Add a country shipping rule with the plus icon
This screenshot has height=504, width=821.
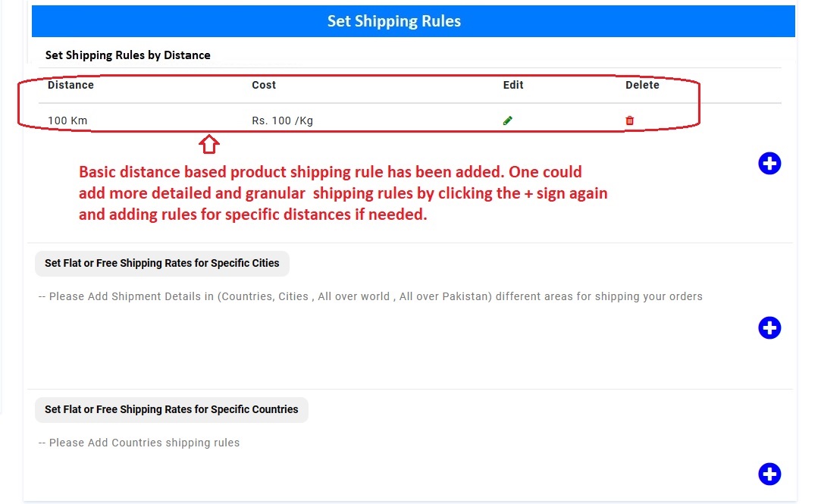coord(769,474)
